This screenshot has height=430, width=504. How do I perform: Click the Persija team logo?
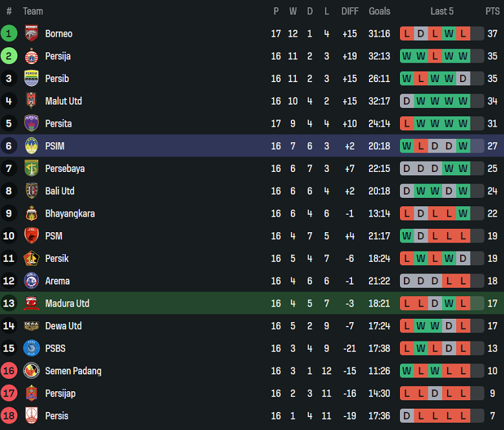pos(31,56)
